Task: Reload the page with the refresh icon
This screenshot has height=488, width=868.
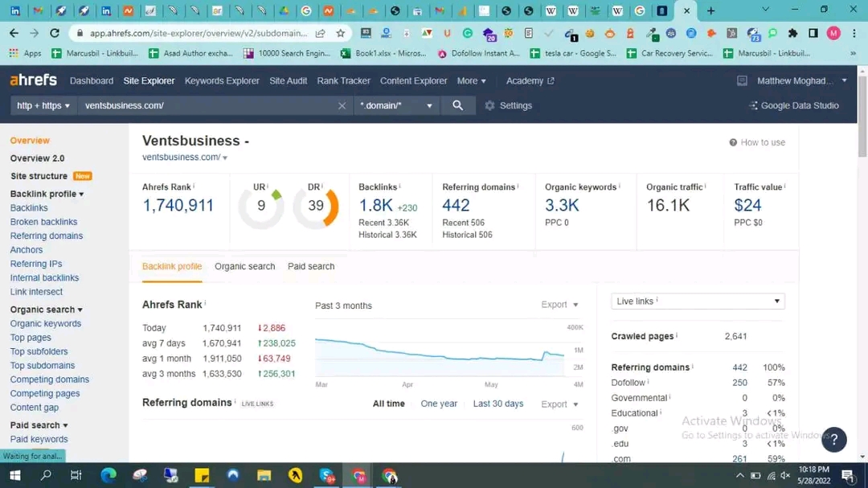Action: 55,33
